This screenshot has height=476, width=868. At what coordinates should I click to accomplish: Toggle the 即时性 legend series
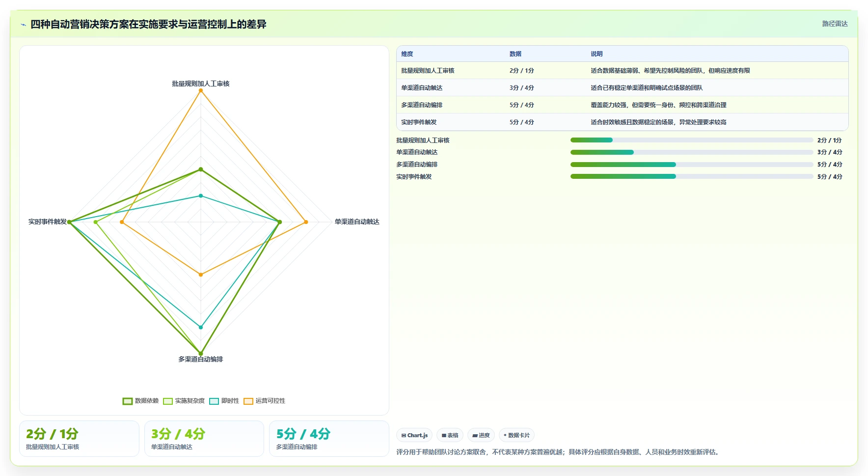224,401
